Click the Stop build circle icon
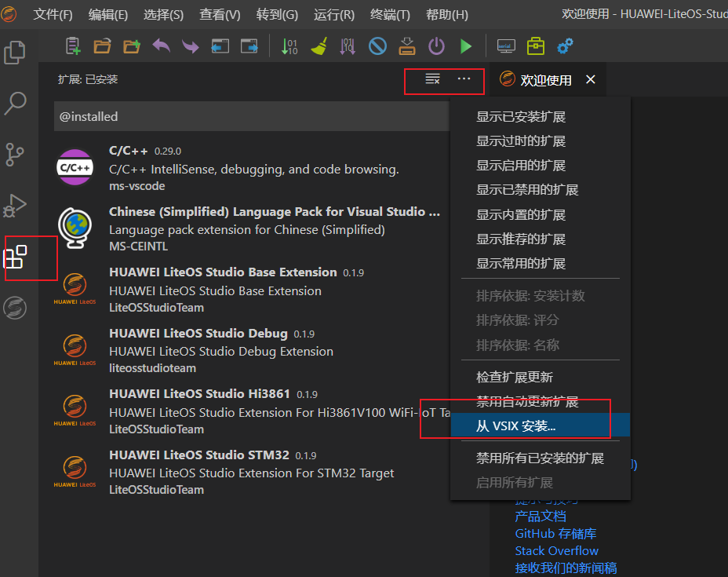This screenshot has height=577, width=728. pos(377,46)
